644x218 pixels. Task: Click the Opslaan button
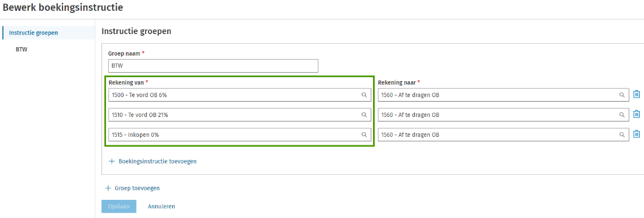tap(118, 206)
